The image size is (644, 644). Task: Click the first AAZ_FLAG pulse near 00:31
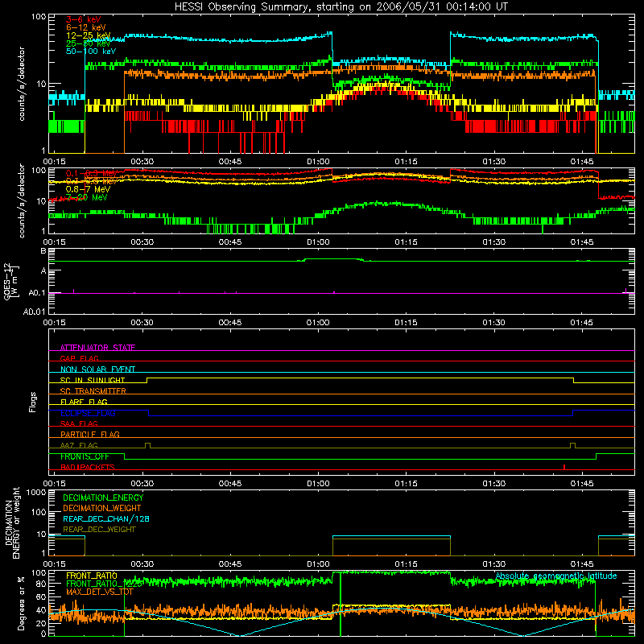pyautogui.click(x=148, y=446)
